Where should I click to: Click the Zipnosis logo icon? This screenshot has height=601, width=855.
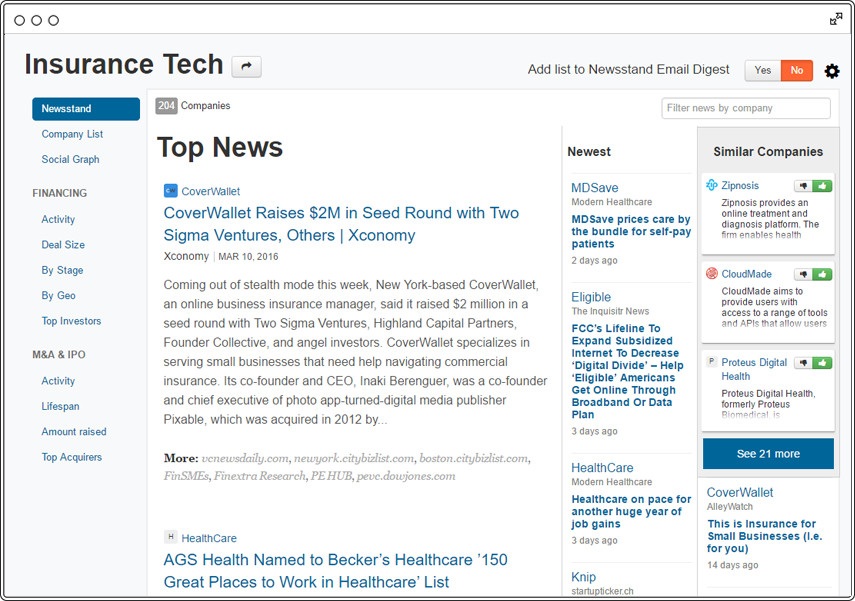click(712, 185)
